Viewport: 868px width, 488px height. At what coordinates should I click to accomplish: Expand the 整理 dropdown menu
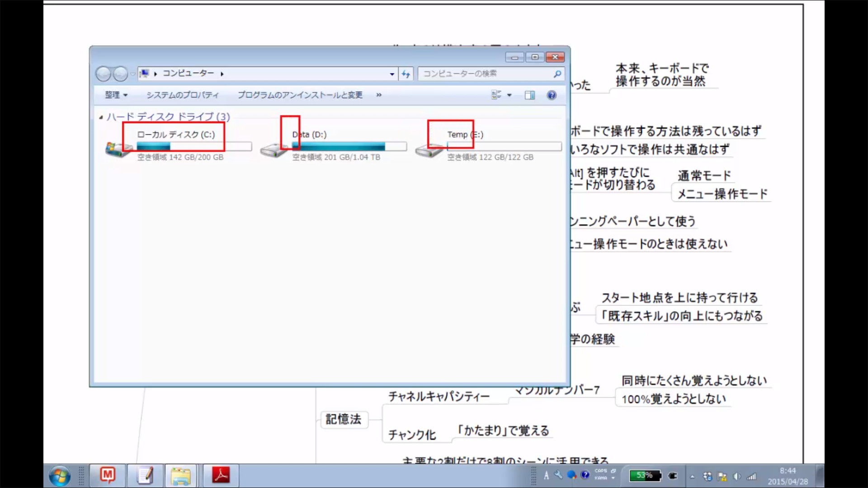pyautogui.click(x=116, y=95)
